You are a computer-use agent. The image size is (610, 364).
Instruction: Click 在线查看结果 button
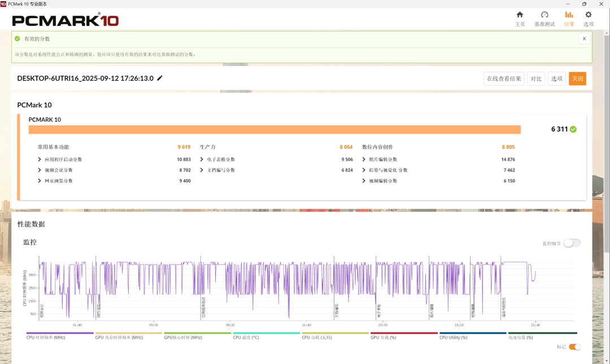coord(504,78)
